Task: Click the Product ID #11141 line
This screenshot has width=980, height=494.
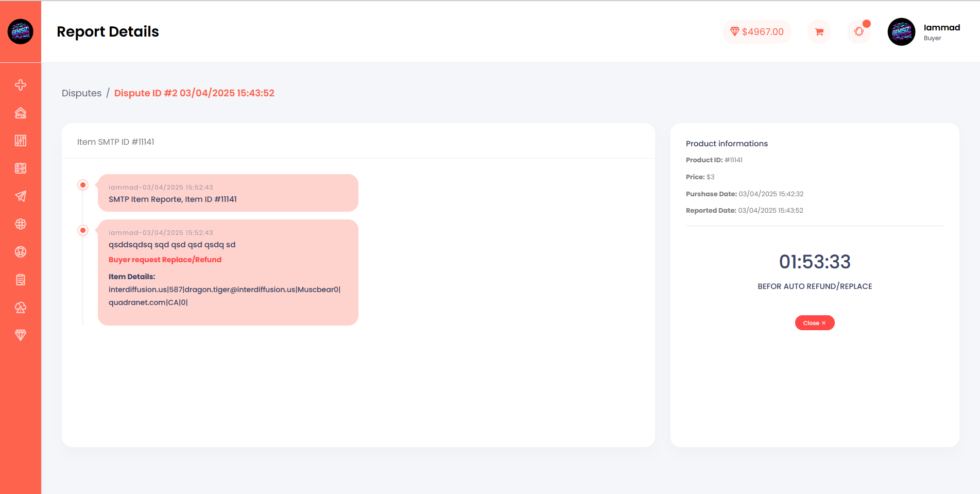Action: coord(714,160)
